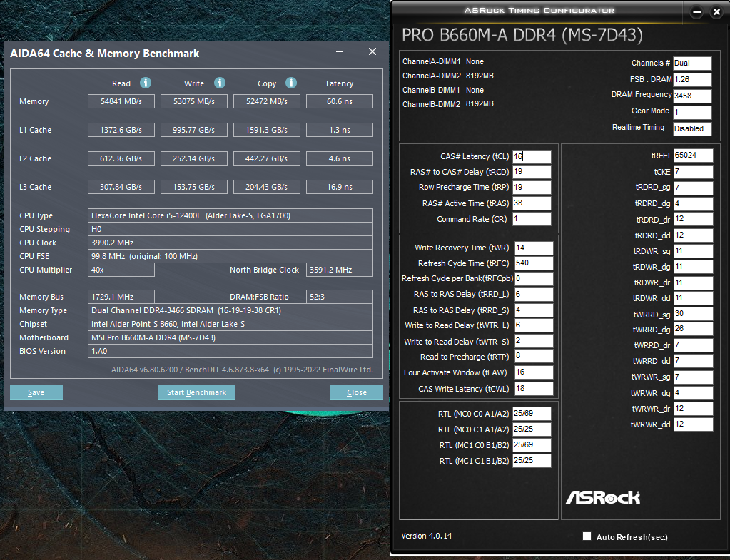The image size is (730, 560).
Task: Click the Channels # field showing Dual
Action: tap(692, 63)
